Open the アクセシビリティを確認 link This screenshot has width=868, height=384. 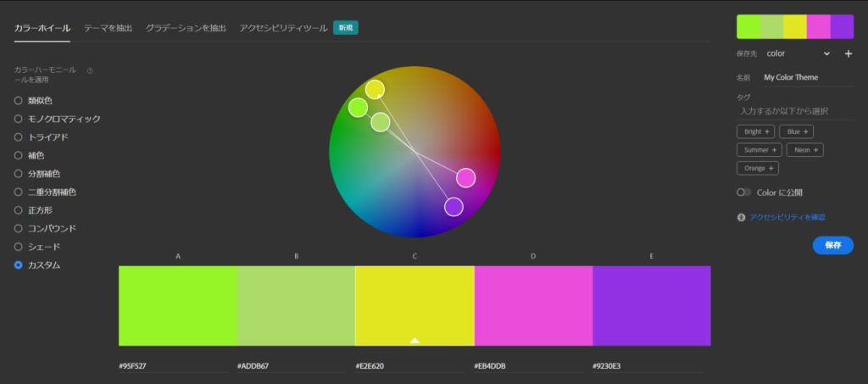787,218
